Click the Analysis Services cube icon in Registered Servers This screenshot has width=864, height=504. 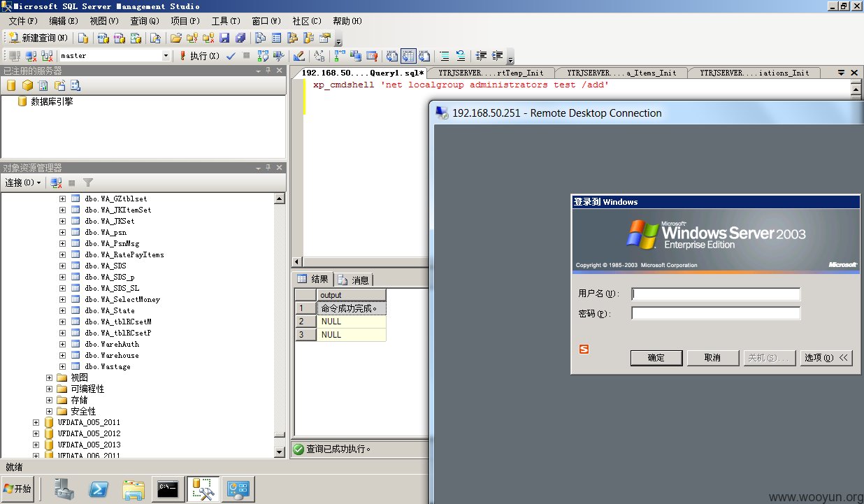tap(27, 85)
